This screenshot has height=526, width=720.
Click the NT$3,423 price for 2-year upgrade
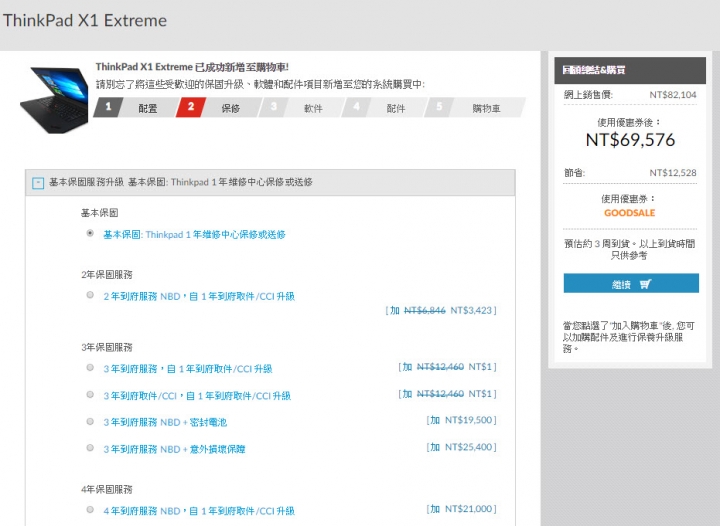click(x=471, y=311)
